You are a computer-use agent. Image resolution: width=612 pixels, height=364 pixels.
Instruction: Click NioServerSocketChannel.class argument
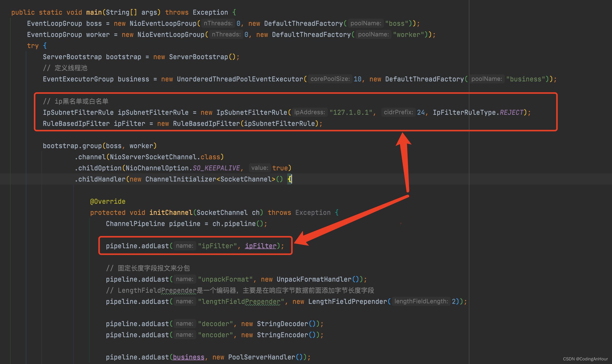(x=165, y=157)
